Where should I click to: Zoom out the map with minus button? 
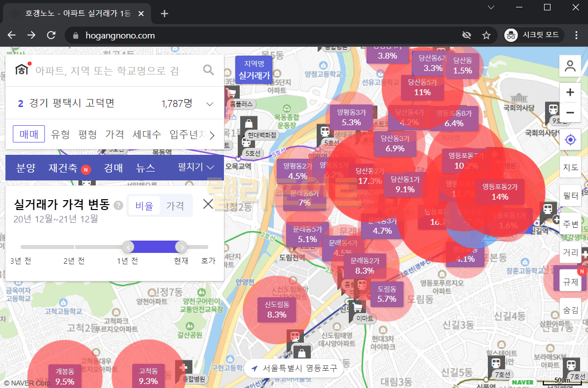[x=570, y=113]
